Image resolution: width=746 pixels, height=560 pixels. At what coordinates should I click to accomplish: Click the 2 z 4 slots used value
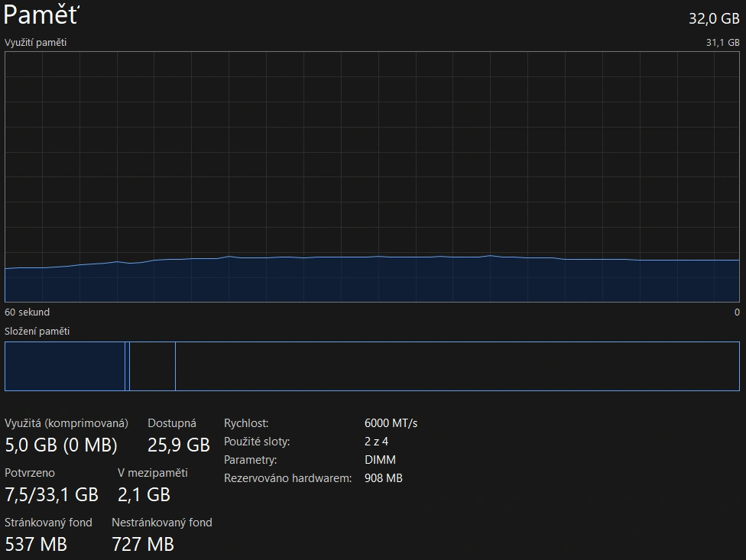coord(376,442)
